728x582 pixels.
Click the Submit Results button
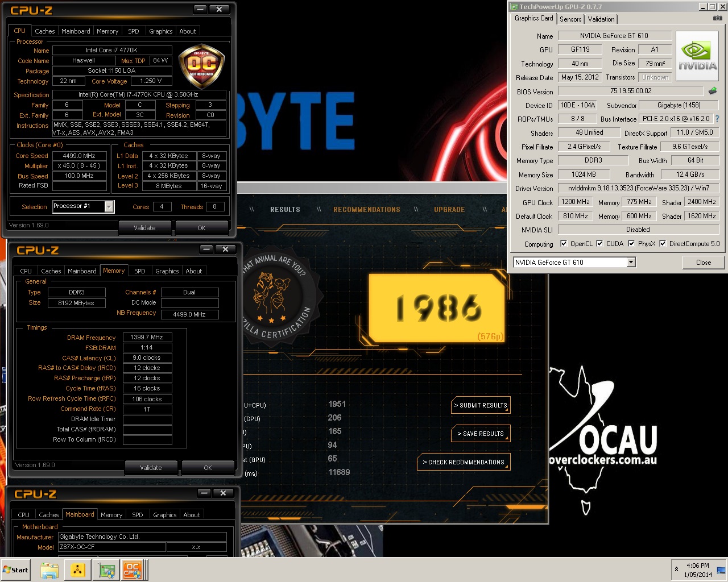[481, 405]
